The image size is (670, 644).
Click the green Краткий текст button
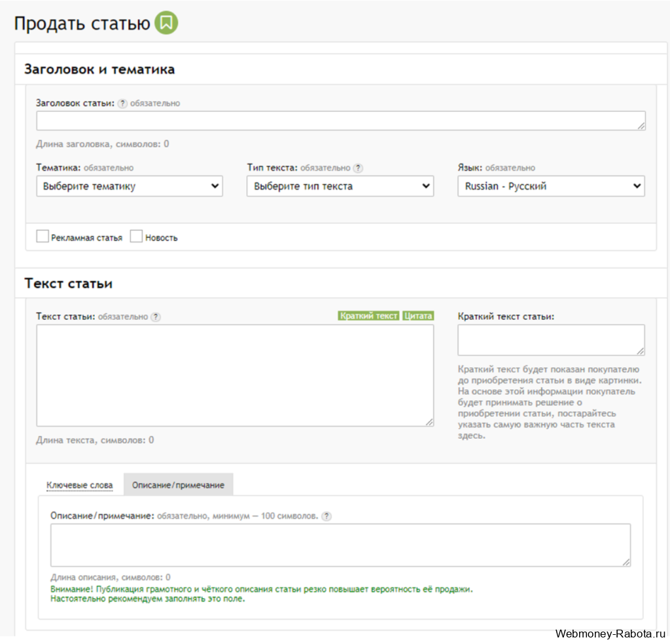pyautogui.click(x=368, y=316)
